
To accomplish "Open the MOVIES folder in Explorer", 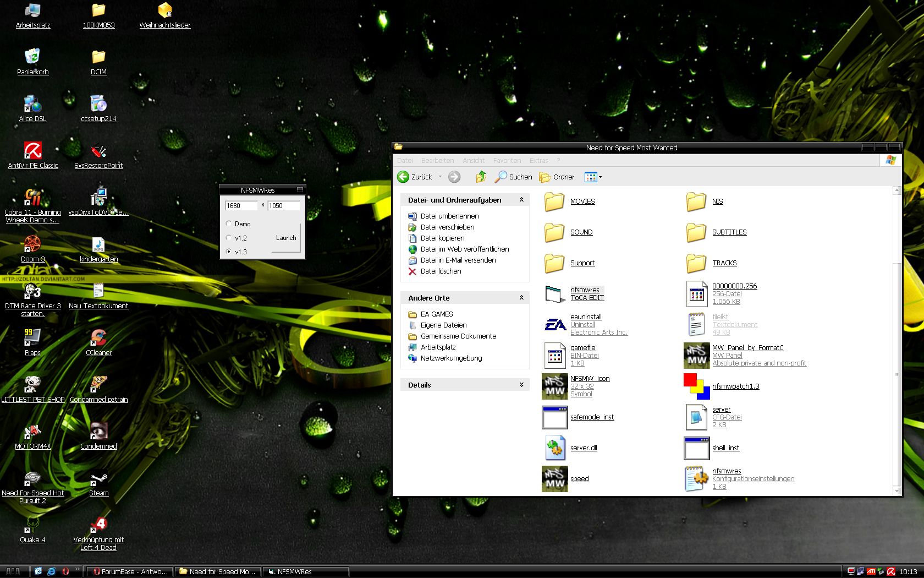I will pyautogui.click(x=554, y=201).
